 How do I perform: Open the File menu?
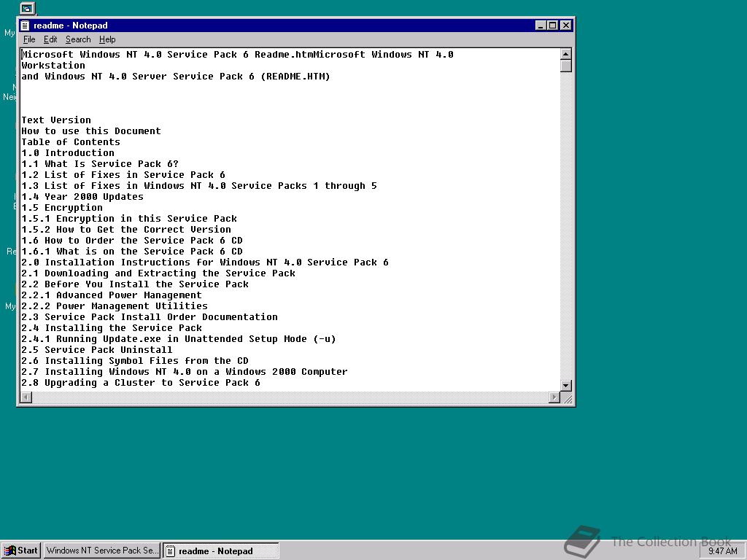[29, 39]
